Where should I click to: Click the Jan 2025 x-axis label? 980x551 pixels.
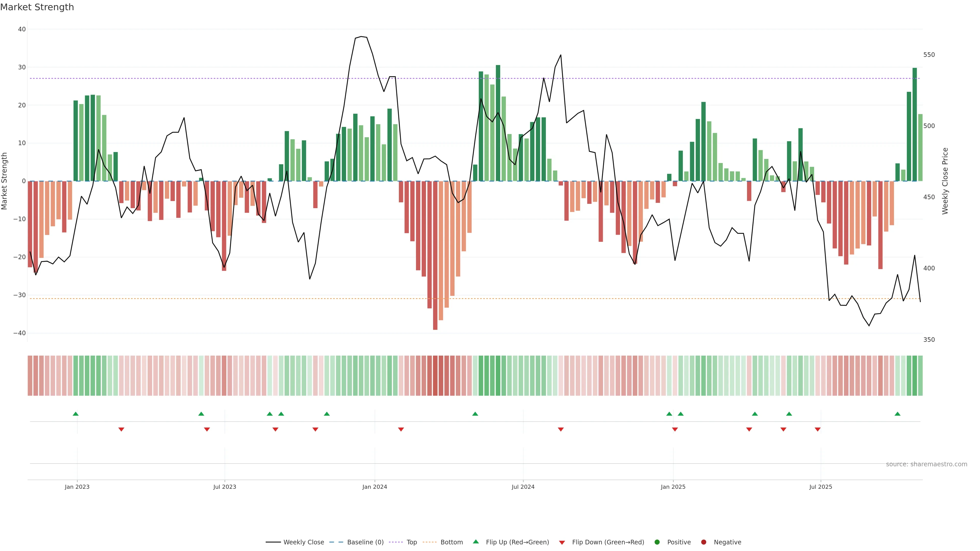tap(673, 487)
